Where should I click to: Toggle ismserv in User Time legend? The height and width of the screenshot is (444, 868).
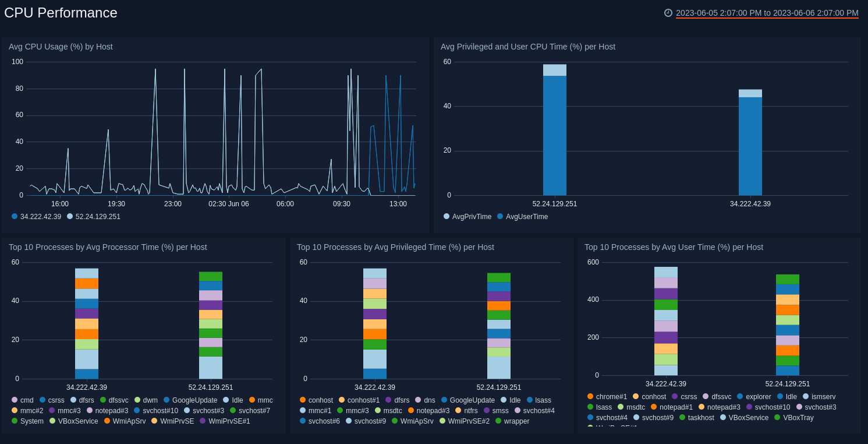coord(819,397)
